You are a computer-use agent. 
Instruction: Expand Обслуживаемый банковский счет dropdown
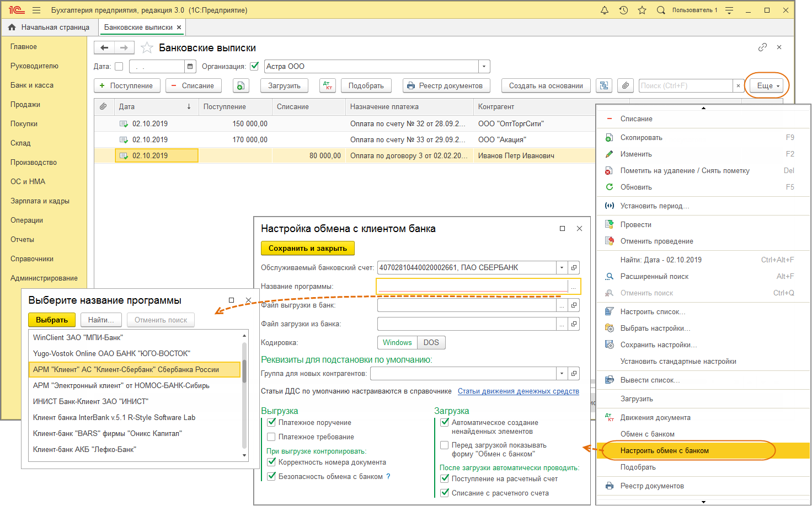click(562, 267)
